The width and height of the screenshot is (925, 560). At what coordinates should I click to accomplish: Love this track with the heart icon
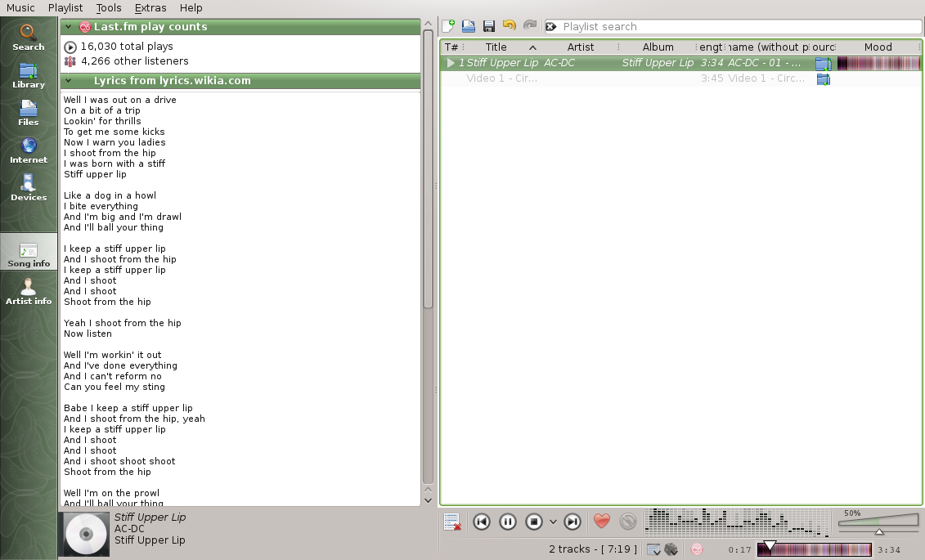coord(602,521)
